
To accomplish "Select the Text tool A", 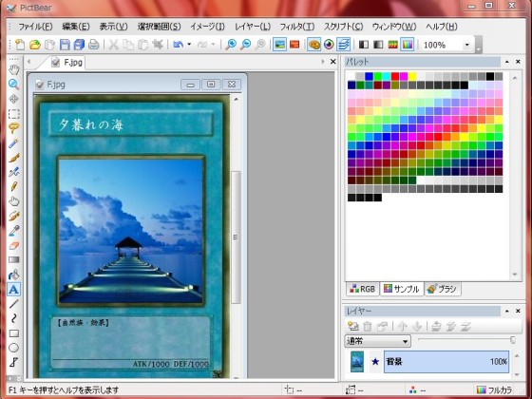I will pyautogui.click(x=13, y=290).
